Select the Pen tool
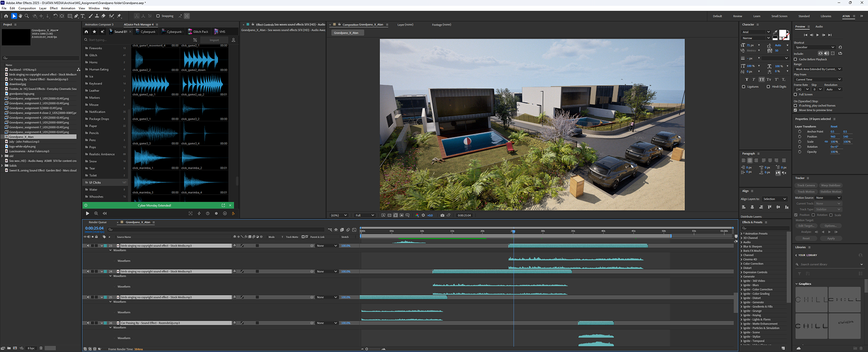 tap(76, 16)
